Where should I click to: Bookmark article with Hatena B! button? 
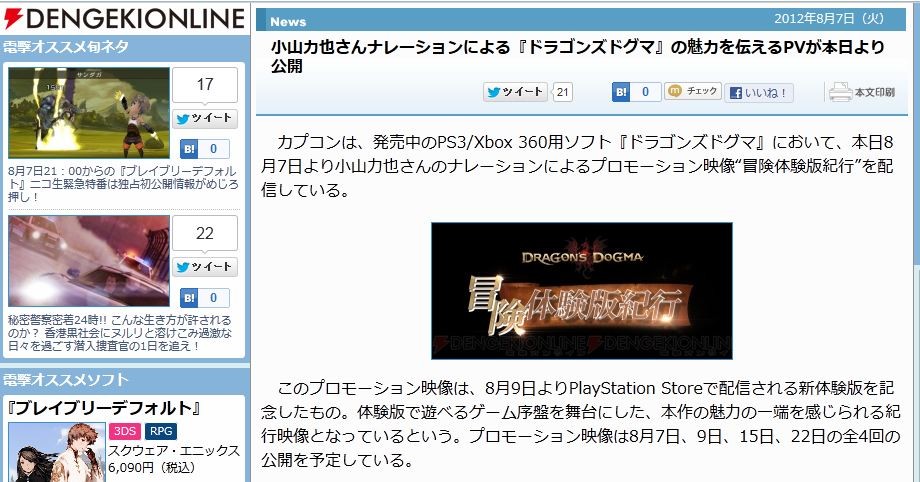pos(621,92)
